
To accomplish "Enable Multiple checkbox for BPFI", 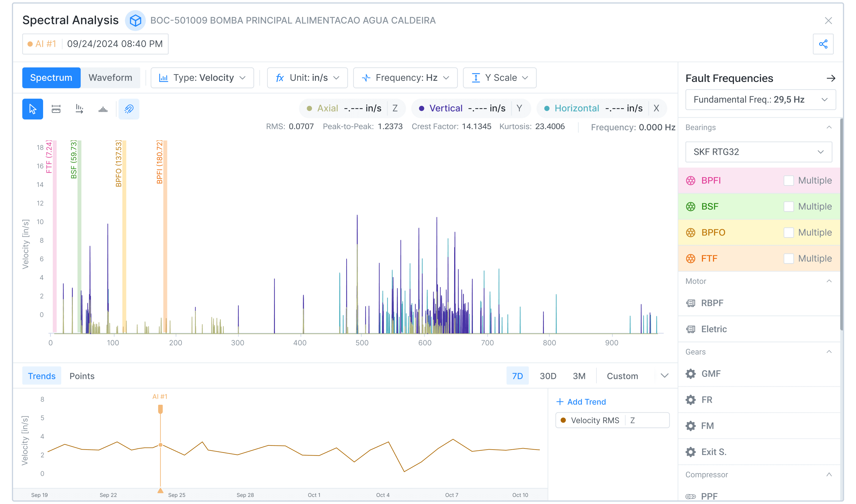I will pos(789,181).
